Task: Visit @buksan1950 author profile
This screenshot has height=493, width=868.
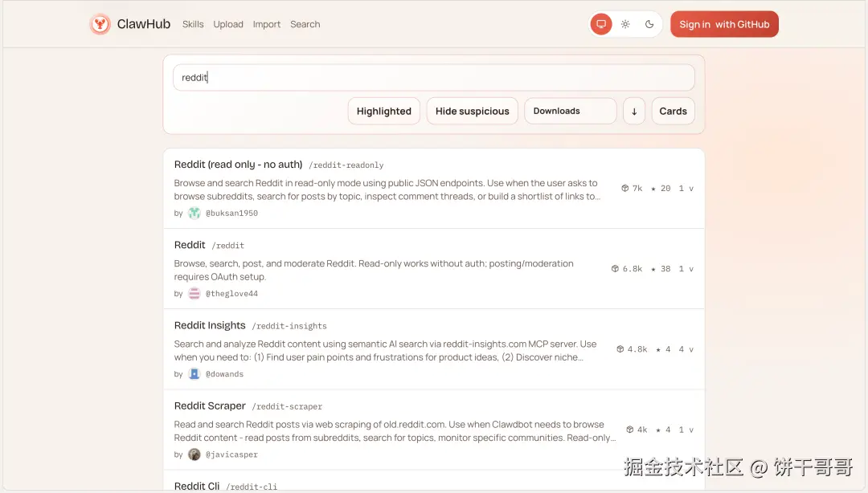Action: click(232, 213)
